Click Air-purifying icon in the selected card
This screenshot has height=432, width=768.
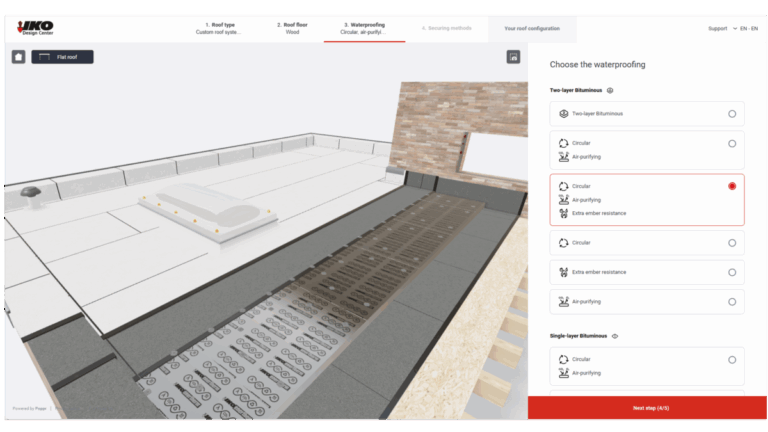coord(564,200)
